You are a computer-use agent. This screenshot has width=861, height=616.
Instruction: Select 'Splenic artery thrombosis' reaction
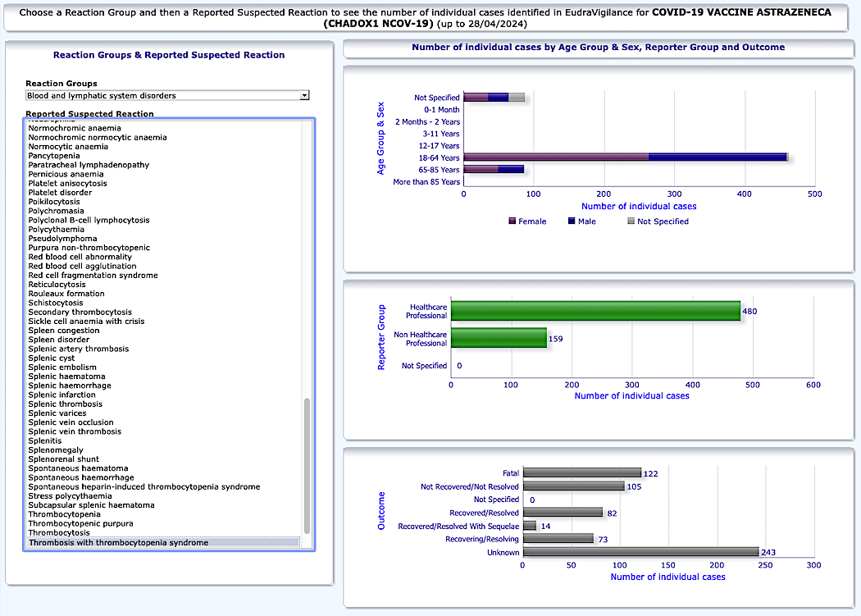click(79, 349)
